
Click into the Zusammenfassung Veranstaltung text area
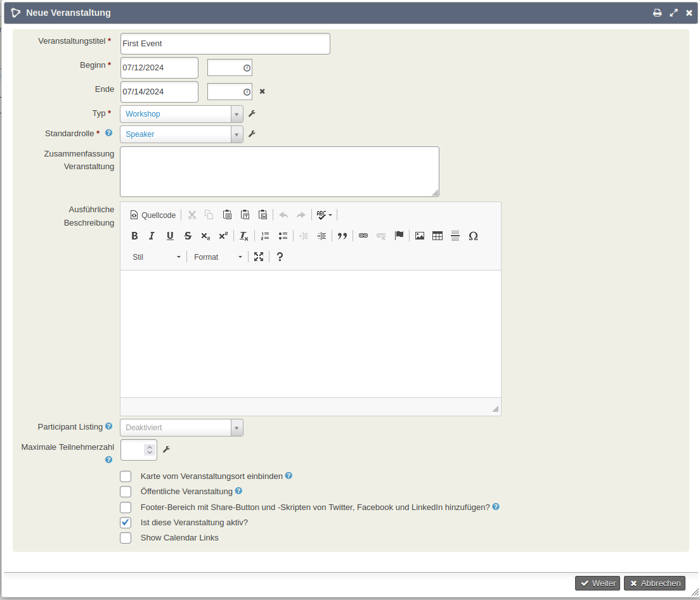point(279,171)
